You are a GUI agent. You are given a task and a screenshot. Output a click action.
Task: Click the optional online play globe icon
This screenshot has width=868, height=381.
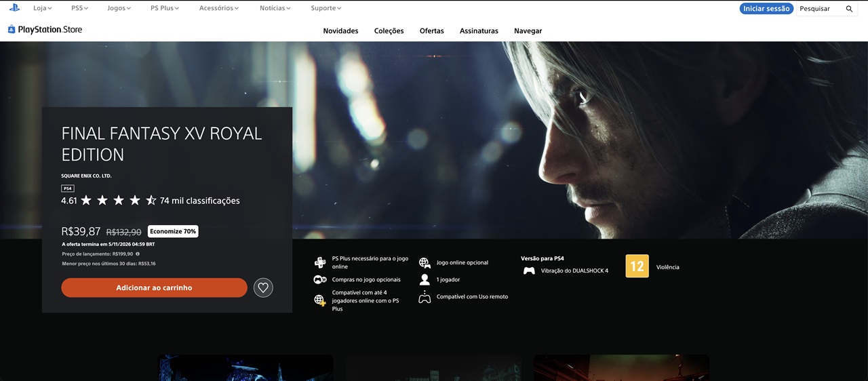click(x=425, y=262)
